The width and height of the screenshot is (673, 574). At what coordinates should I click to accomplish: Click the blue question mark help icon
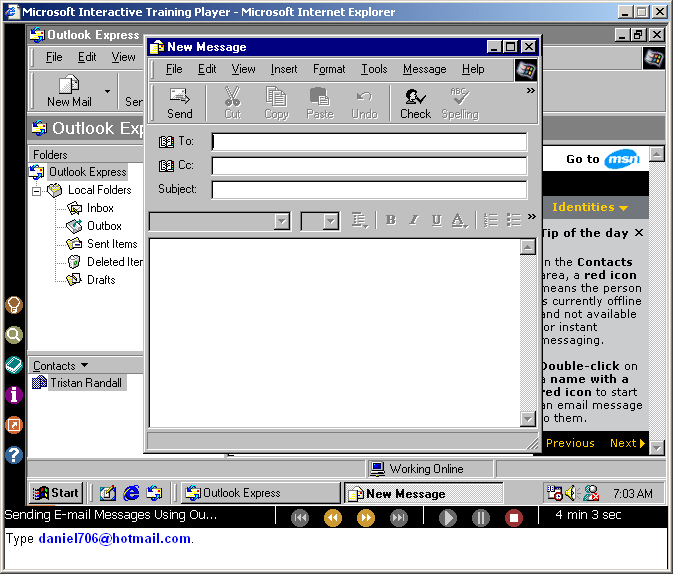tap(14, 455)
